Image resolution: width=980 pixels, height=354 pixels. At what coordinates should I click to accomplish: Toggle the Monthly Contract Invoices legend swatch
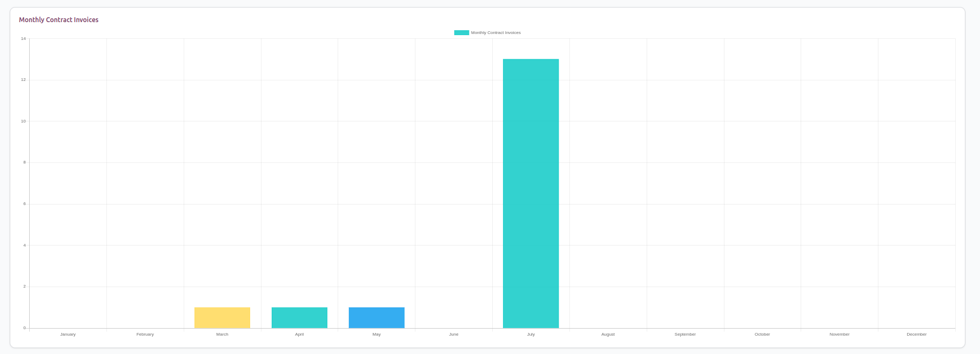point(461,33)
